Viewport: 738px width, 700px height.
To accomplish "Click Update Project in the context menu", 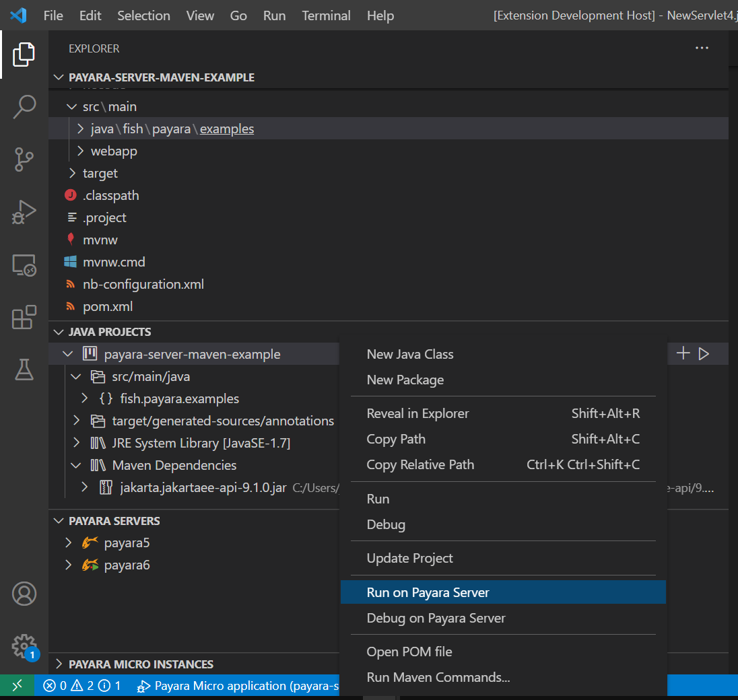I will pyautogui.click(x=410, y=558).
